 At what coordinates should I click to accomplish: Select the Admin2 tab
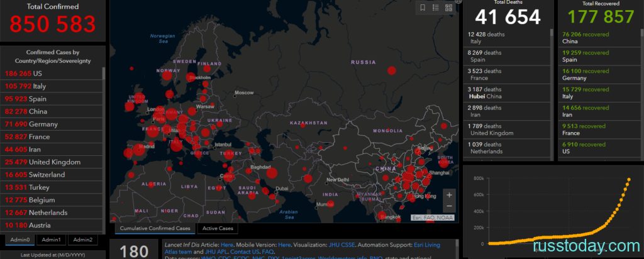pyautogui.click(x=83, y=240)
